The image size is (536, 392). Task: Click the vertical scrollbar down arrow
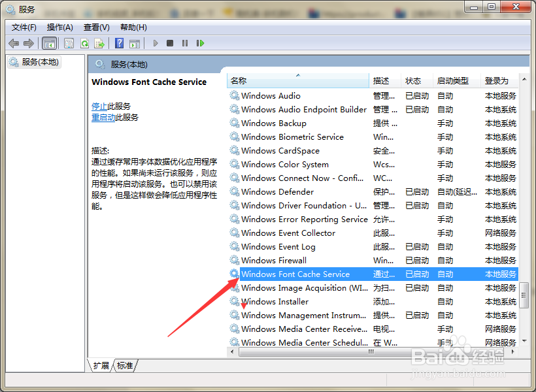(524, 341)
